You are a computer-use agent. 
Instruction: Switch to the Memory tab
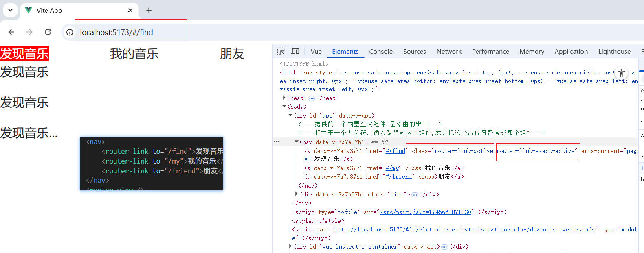[532, 51]
